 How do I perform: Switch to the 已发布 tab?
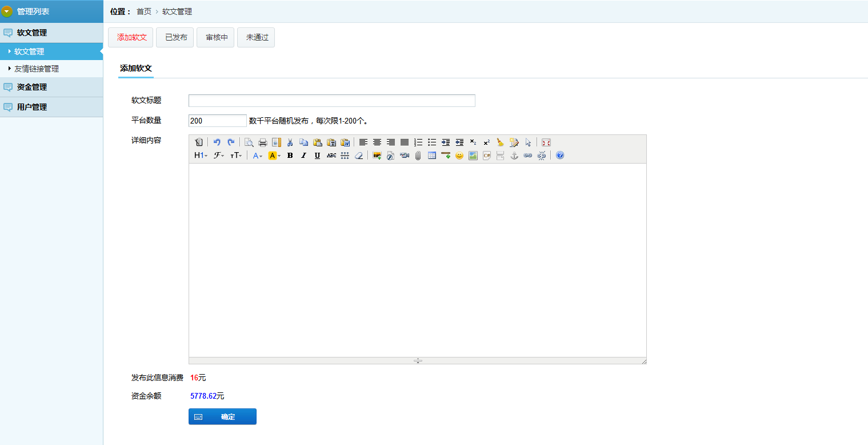click(176, 38)
